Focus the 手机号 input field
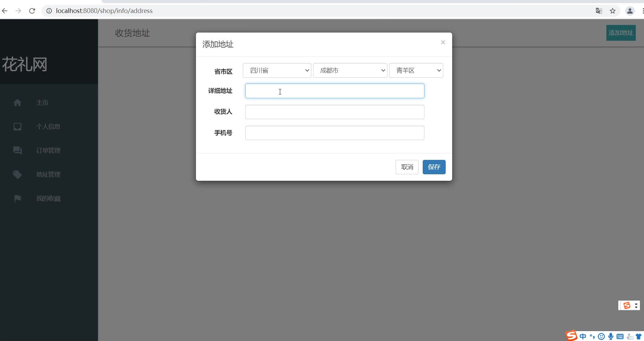Viewport: 644px width, 341px height. 335,133
